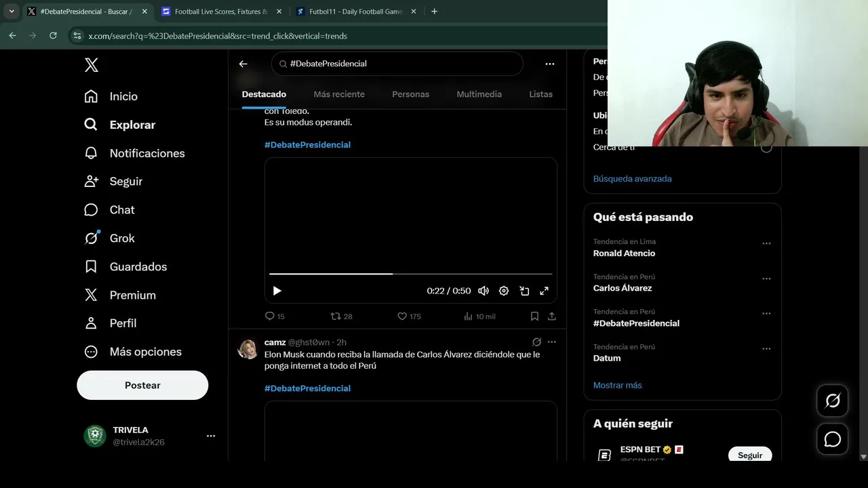Expand video to fullscreen
Image resolution: width=868 pixels, height=488 pixels.
coord(544,291)
